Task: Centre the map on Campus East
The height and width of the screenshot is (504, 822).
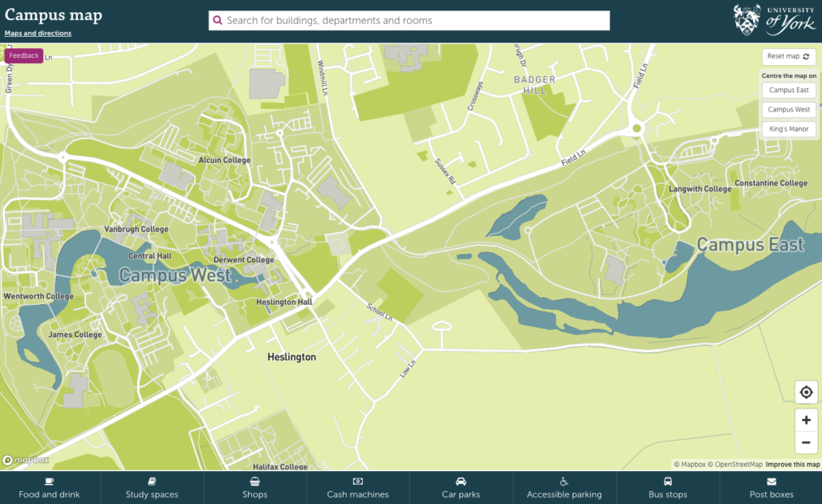Action: pos(788,91)
